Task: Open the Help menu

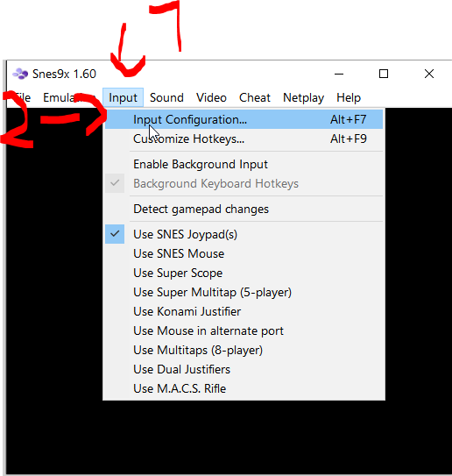Action: [x=349, y=97]
